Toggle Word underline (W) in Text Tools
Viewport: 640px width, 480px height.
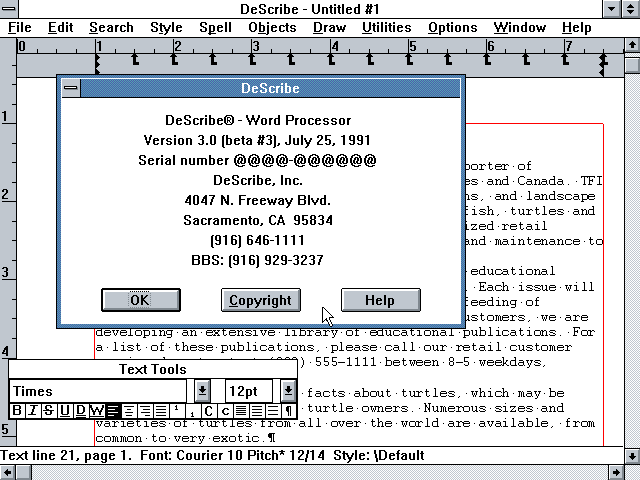[x=97, y=410]
